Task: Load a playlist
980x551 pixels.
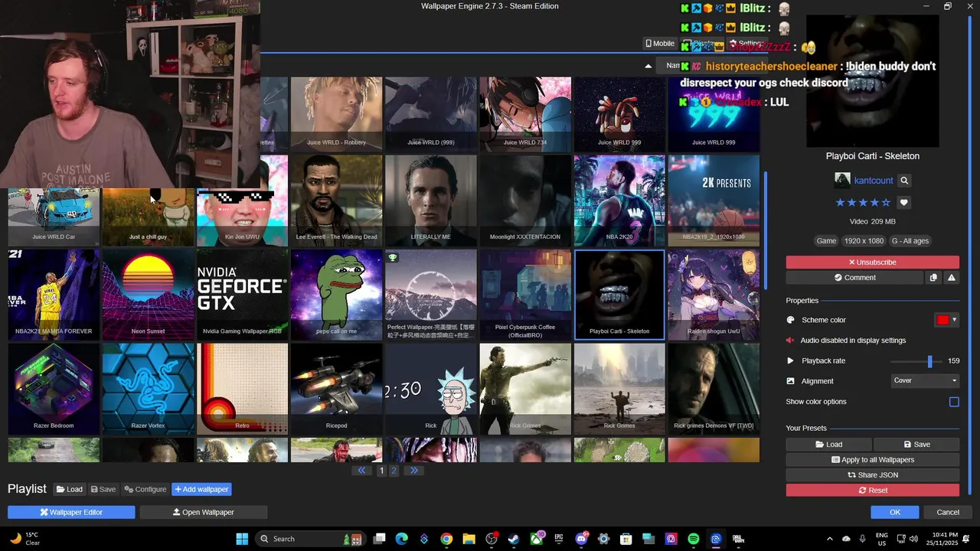Action: pos(70,490)
